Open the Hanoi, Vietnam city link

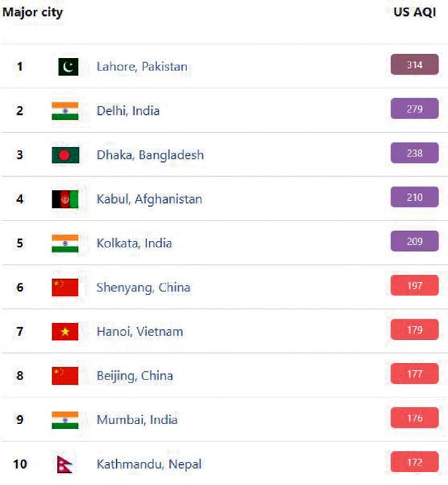click(x=140, y=331)
